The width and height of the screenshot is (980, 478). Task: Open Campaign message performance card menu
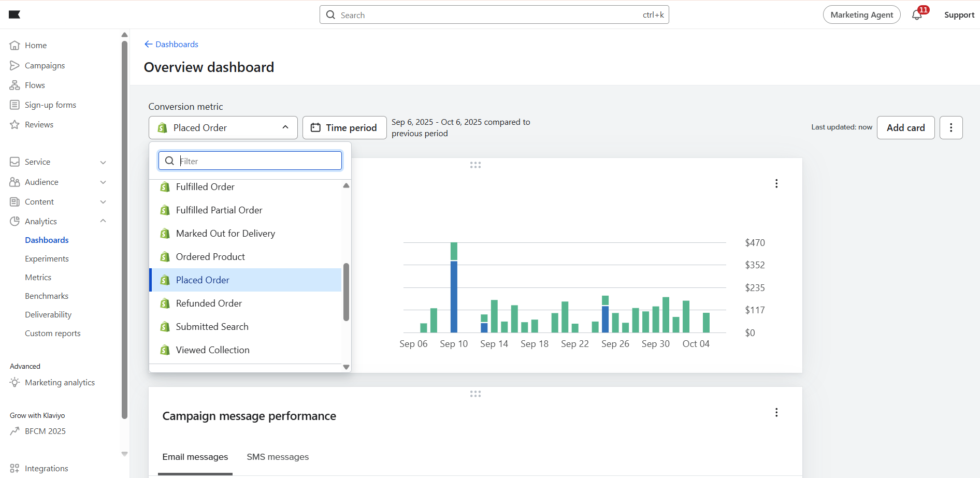(x=776, y=412)
